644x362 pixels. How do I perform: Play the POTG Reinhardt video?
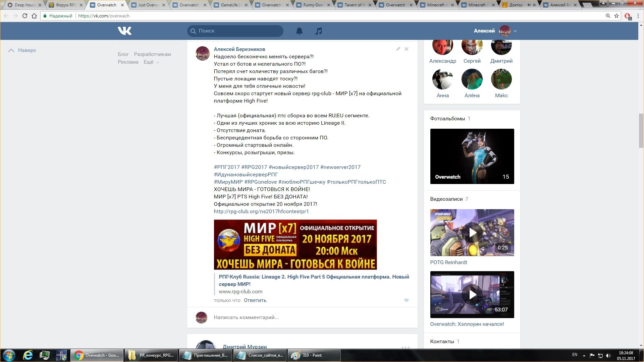(x=472, y=233)
